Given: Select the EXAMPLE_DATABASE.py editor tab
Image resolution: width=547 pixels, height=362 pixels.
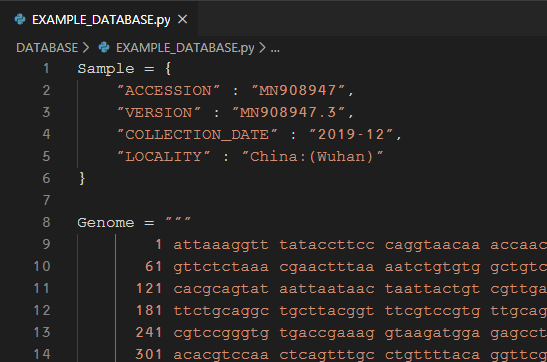Looking at the screenshot, I should click(99, 20).
